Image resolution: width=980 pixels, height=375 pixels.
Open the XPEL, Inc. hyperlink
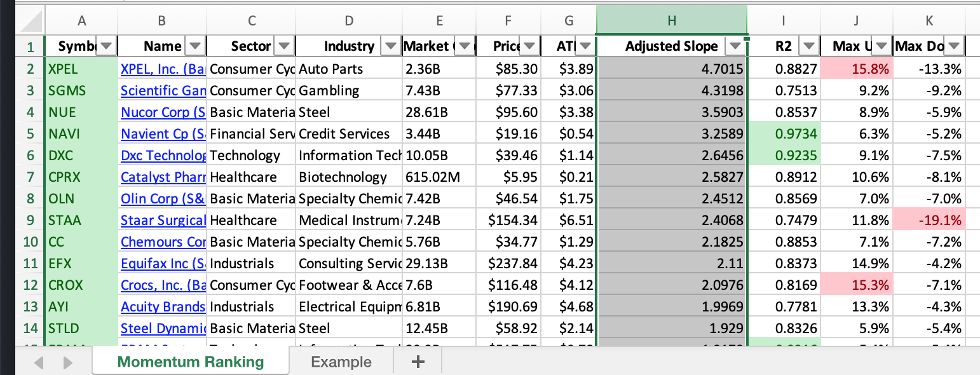point(163,69)
